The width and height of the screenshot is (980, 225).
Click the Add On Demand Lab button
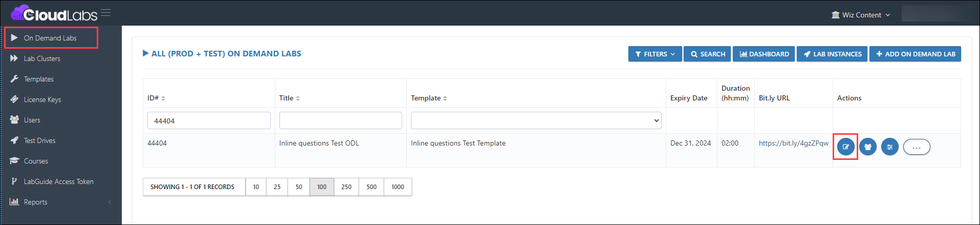(x=915, y=54)
